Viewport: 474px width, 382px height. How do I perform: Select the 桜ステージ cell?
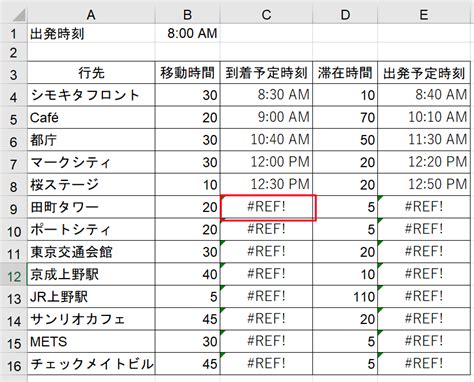(x=91, y=185)
